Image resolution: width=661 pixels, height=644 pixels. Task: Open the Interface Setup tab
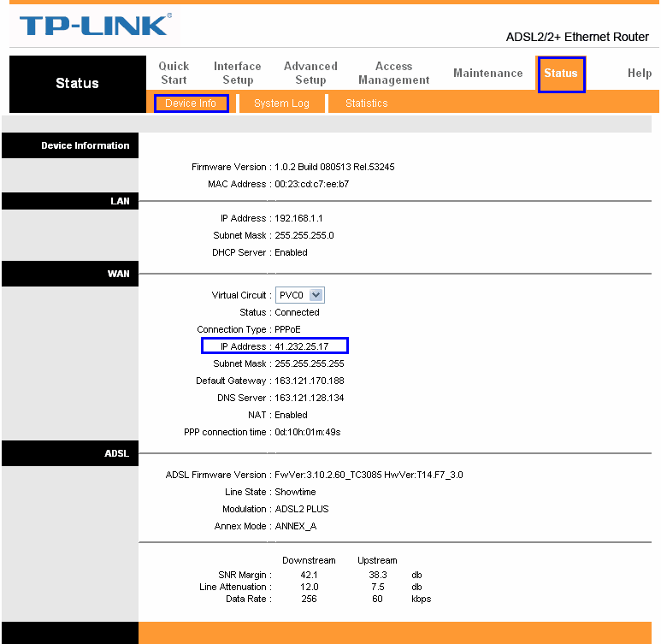[238, 73]
